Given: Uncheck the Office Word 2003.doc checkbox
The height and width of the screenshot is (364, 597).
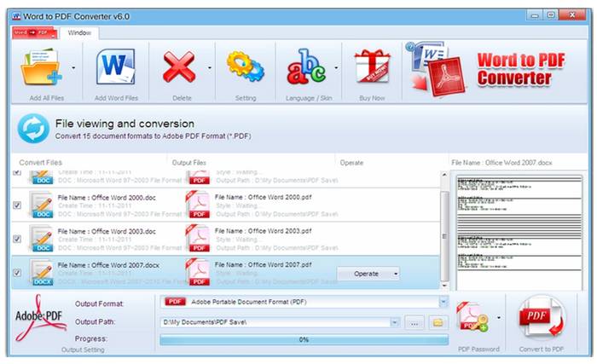Looking at the screenshot, I should click(17, 239).
